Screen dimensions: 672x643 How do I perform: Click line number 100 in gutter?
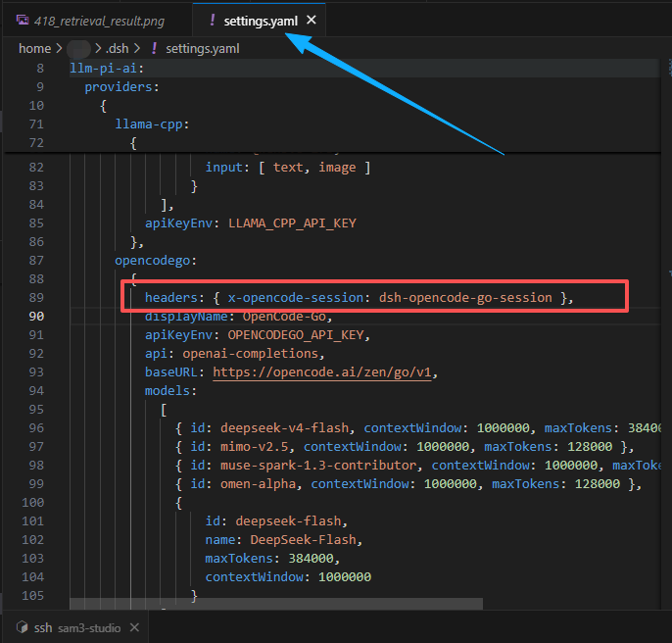point(33,502)
